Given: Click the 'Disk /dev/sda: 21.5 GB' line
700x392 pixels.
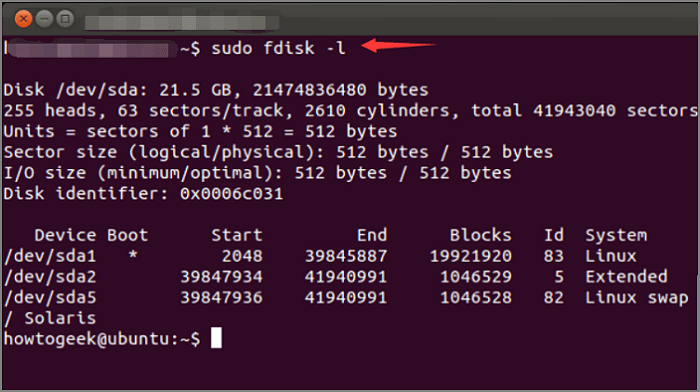Looking at the screenshot, I should click(216, 90).
